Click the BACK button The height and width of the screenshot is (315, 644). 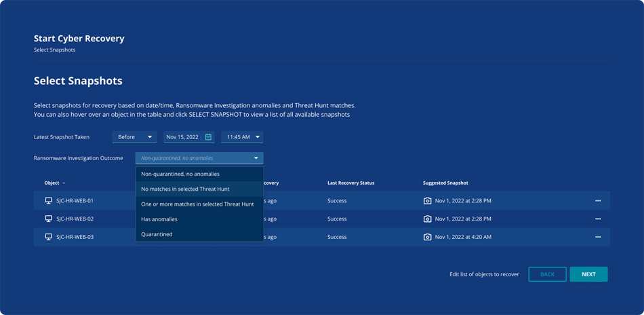tap(548, 274)
